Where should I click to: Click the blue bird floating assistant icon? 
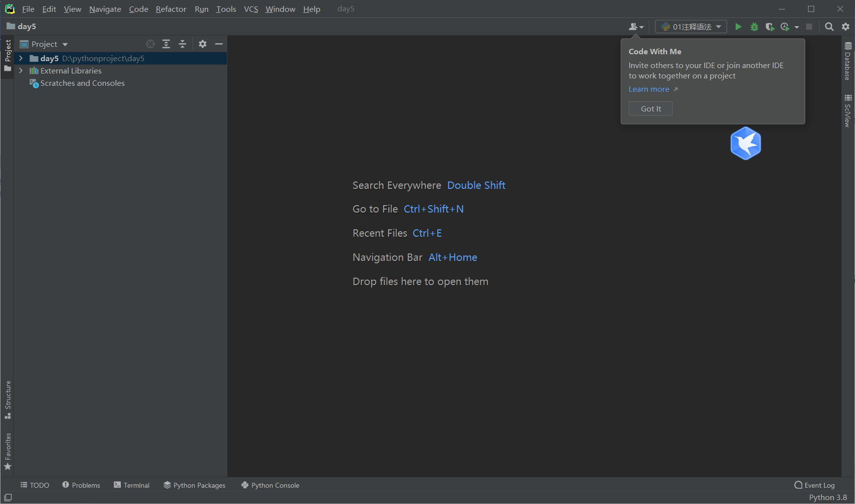tap(746, 144)
